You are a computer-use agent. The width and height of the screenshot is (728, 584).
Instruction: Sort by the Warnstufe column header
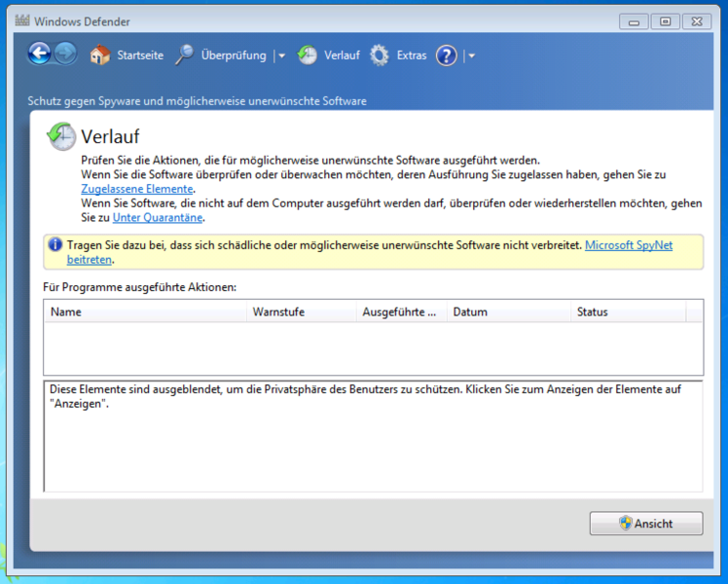(x=301, y=311)
